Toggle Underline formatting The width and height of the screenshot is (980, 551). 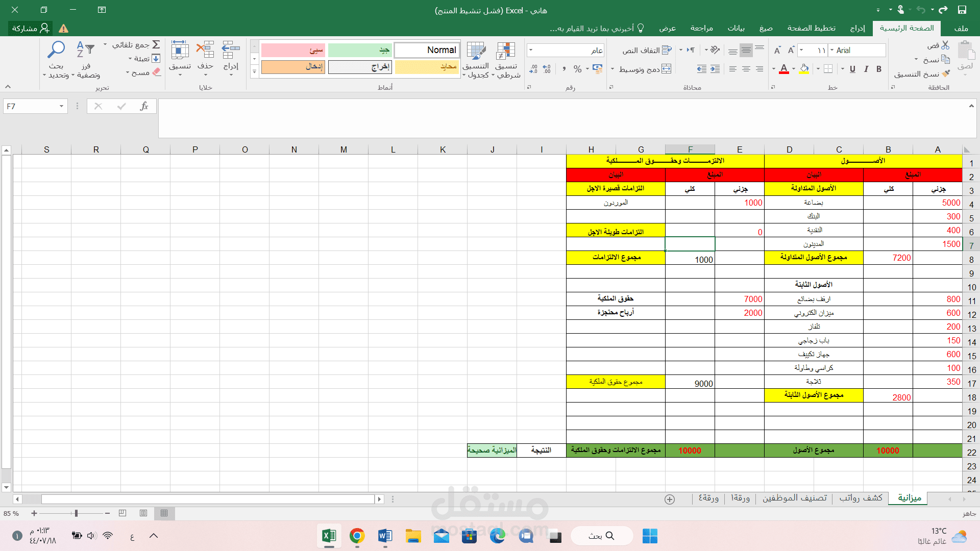coord(852,69)
